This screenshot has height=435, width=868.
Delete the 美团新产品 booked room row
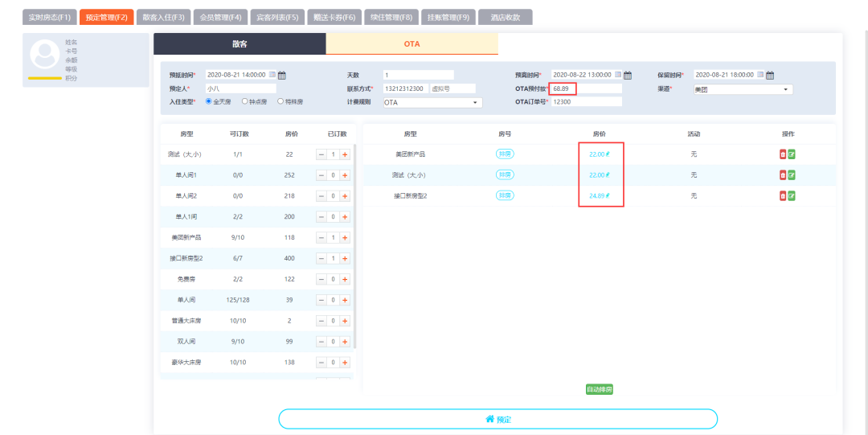click(x=783, y=154)
